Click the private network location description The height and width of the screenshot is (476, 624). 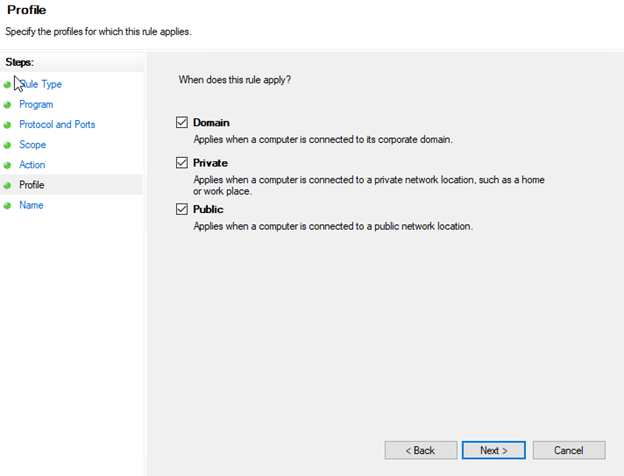(x=369, y=185)
